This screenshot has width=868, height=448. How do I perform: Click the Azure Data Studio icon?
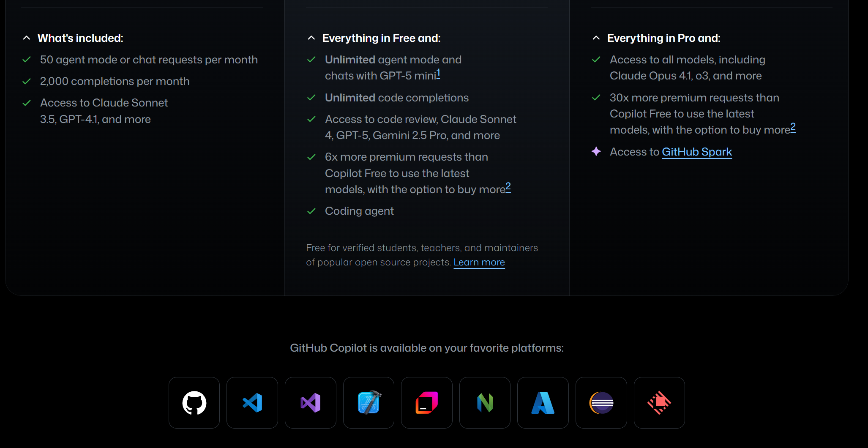pyautogui.click(x=543, y=403)
